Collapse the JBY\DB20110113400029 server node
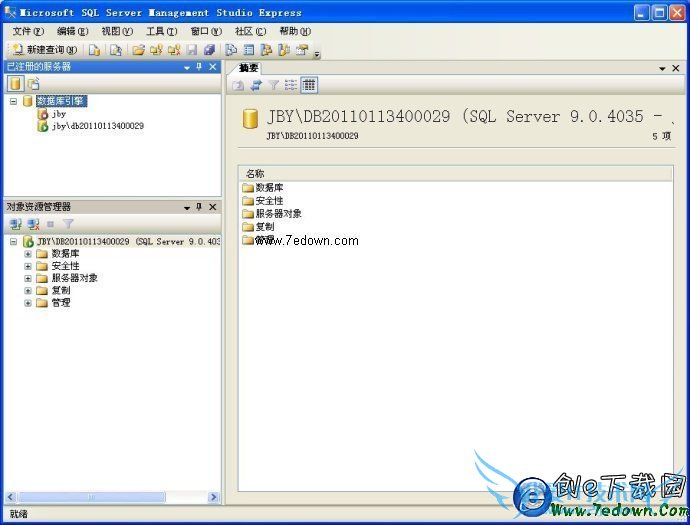The width and height of the screenshot is (690, 525). coord(14,242)
